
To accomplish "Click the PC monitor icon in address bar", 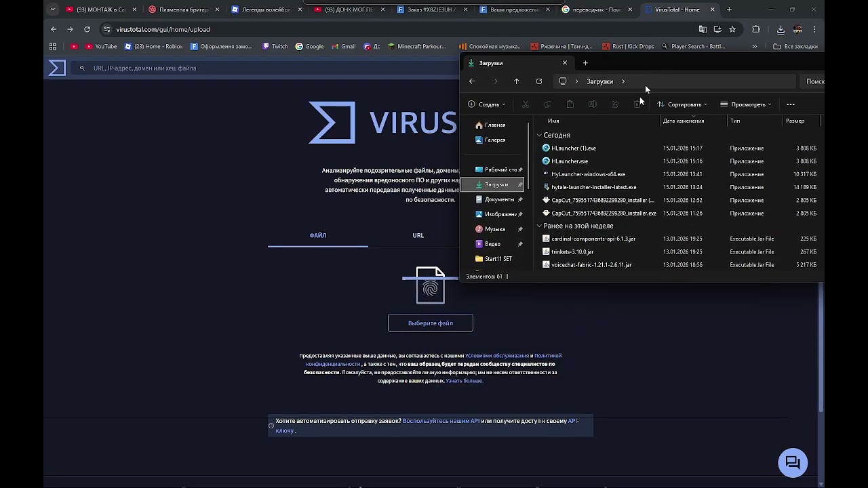I will (x=563, y=81).
